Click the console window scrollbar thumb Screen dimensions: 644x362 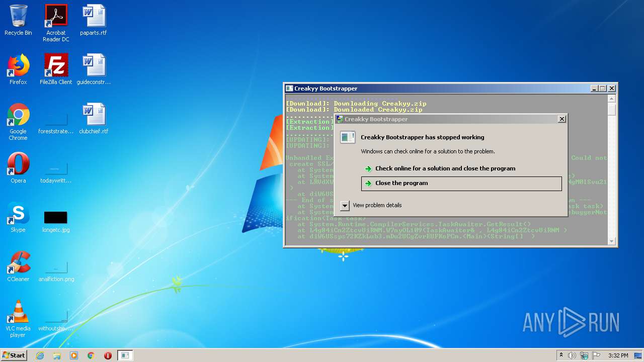(x=612, y=110)
